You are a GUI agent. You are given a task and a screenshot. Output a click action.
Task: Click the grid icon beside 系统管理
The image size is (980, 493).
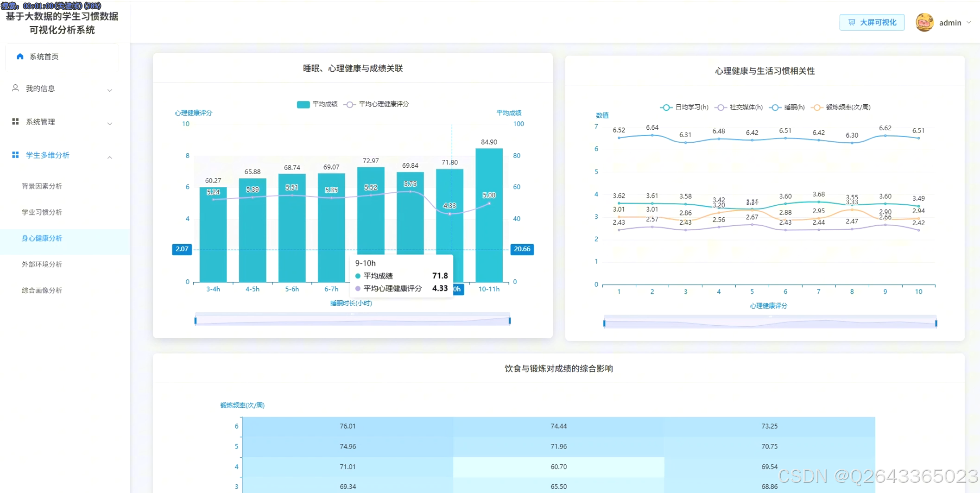tap(15, 121)
